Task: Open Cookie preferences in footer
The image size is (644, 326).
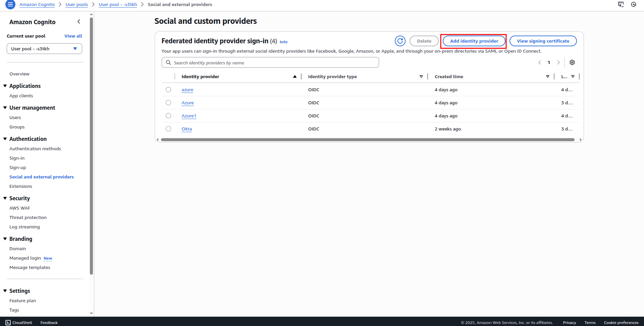Action: (x=621, y=323)
